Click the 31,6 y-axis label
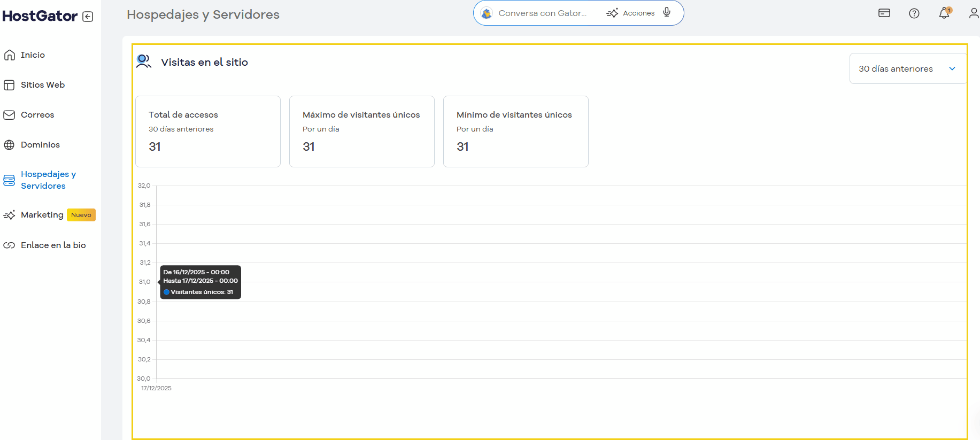The image size is (980, 440). (145, 224)
